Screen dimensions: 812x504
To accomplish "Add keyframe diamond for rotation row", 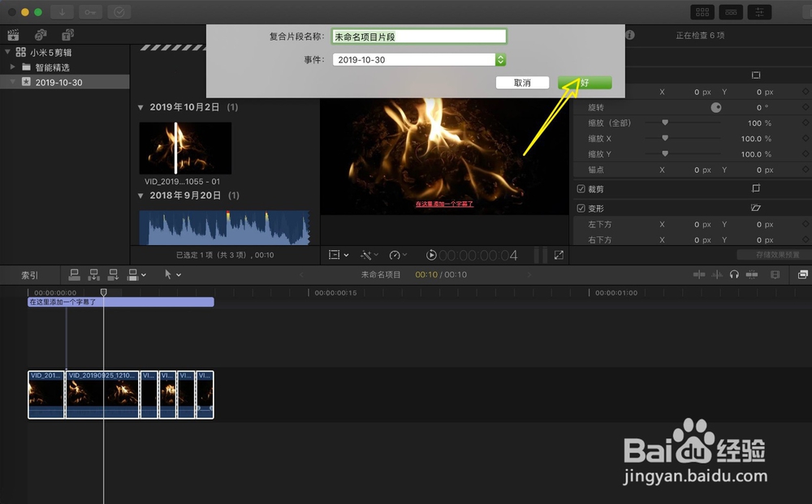I will click(806, 107).
